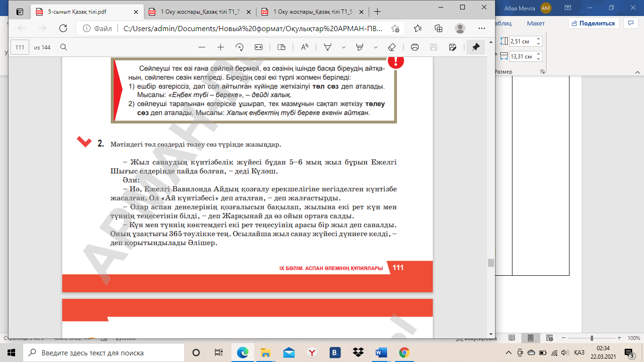Click Word zoom level 100%
Viewport: 644px width, 362px height.
634,338
